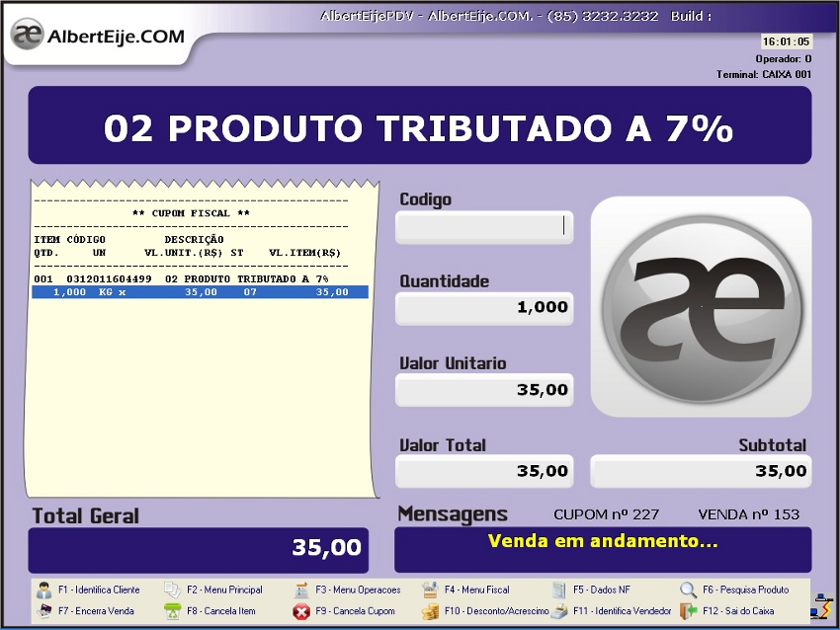
Task: Focus the Codigo input field
Action: click(484, 227)
